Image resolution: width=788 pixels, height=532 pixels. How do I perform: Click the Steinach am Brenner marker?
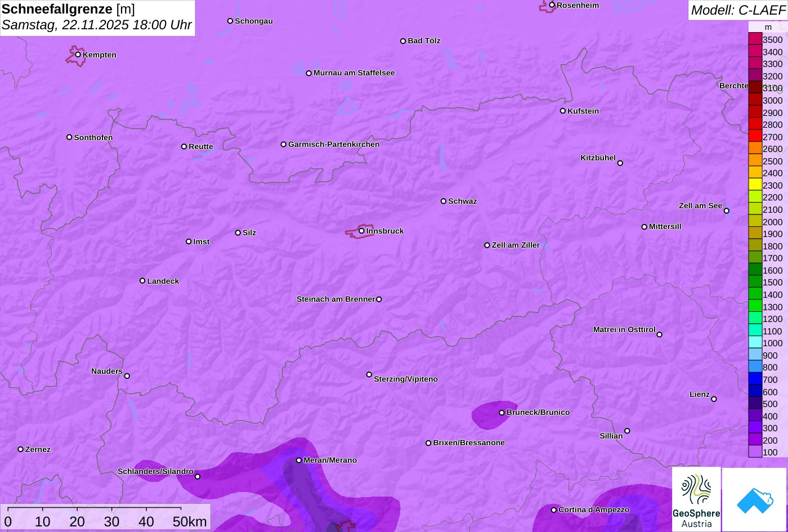[379, 299]
